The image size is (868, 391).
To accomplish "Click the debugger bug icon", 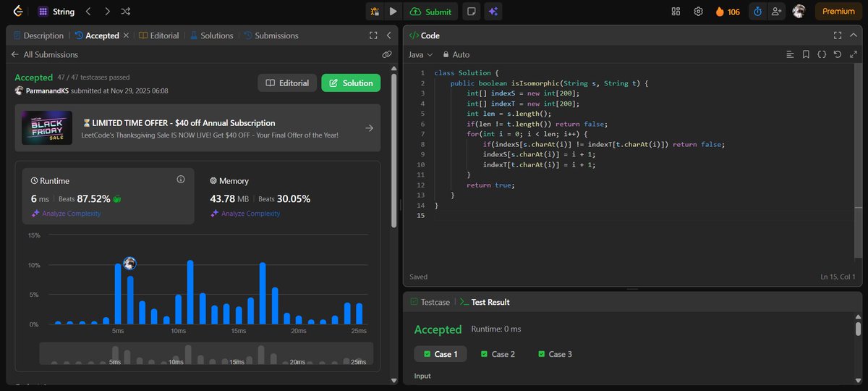I will point(375,12).
